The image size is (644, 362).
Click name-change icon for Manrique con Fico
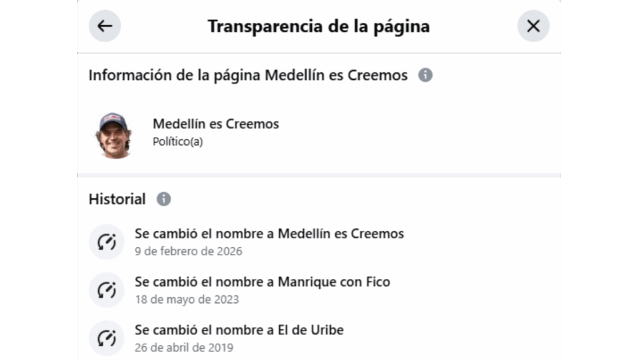tap(106, 290)
